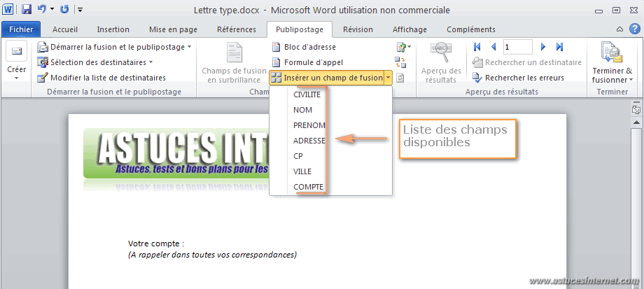
Task: Toggle Champs de fusion en surbrillance
Action: (234, 62)
